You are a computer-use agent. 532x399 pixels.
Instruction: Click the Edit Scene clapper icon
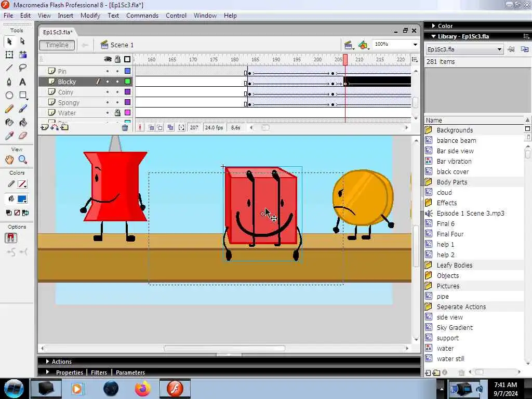coord(349,45)
